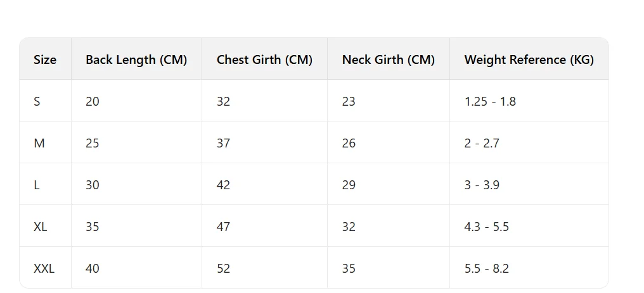Click back length value 20
Screen dimensions: 644x293
point(93,101)
